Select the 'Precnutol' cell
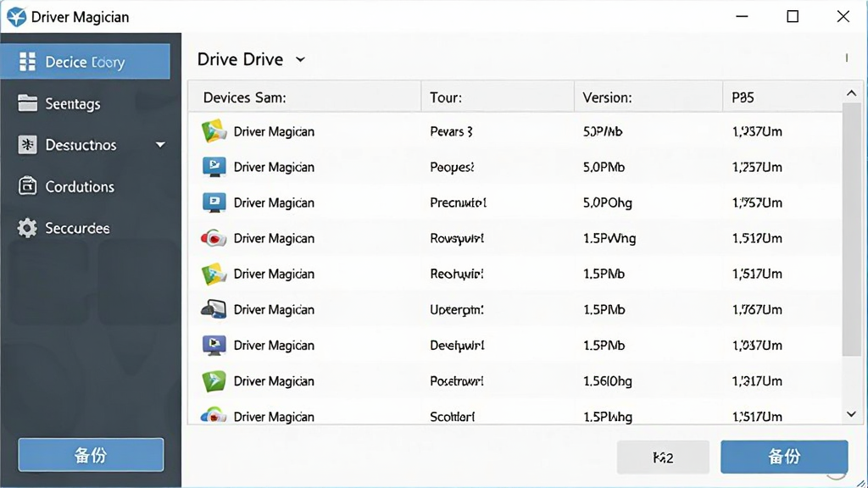The width and height of the screenshot is (868, 488). 459,203
